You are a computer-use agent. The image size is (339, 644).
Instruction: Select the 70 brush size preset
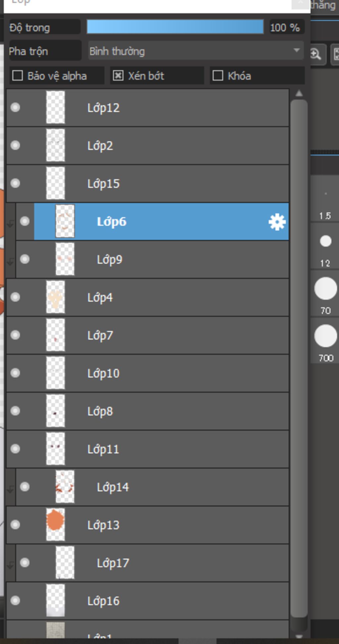(x=325, y=294)
